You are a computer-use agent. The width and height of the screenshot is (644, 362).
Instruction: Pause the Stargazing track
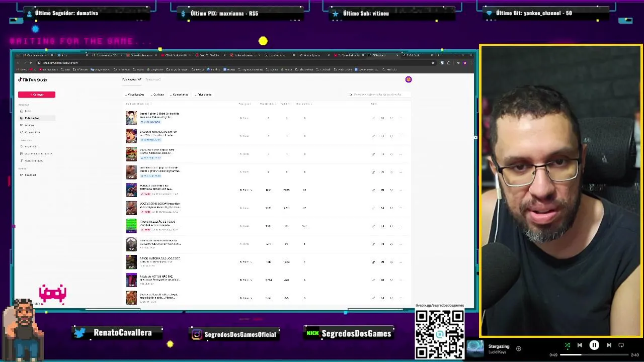(x=594, y=345)
